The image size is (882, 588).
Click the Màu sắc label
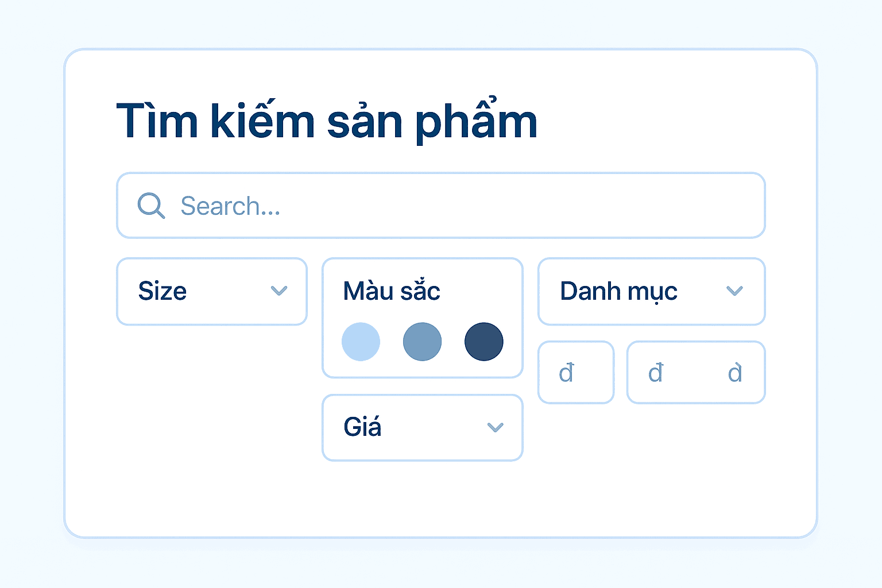coord(392,291)
